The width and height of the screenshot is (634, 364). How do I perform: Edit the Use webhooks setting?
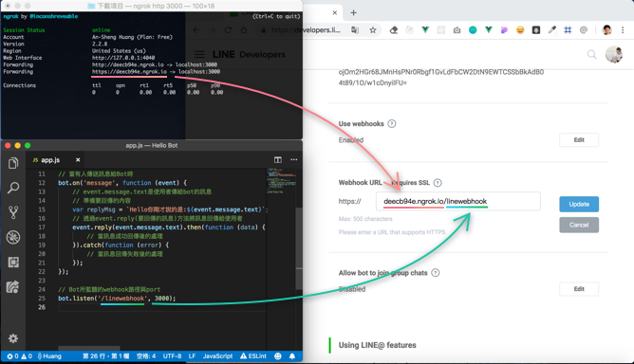tap(579, 139)
